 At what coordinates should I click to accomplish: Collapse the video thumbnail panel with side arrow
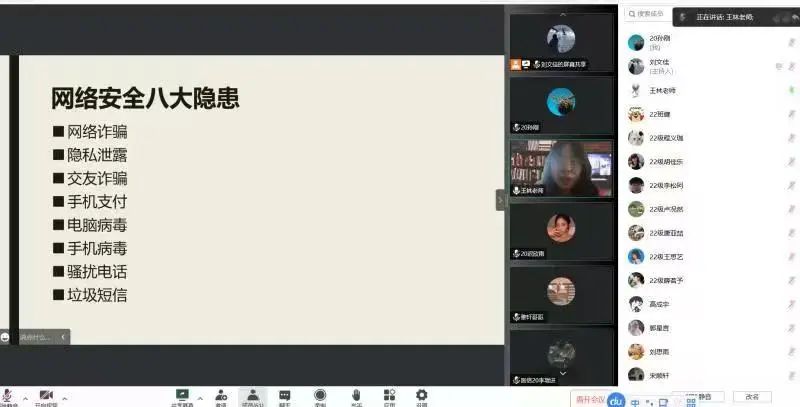(501, 200)
